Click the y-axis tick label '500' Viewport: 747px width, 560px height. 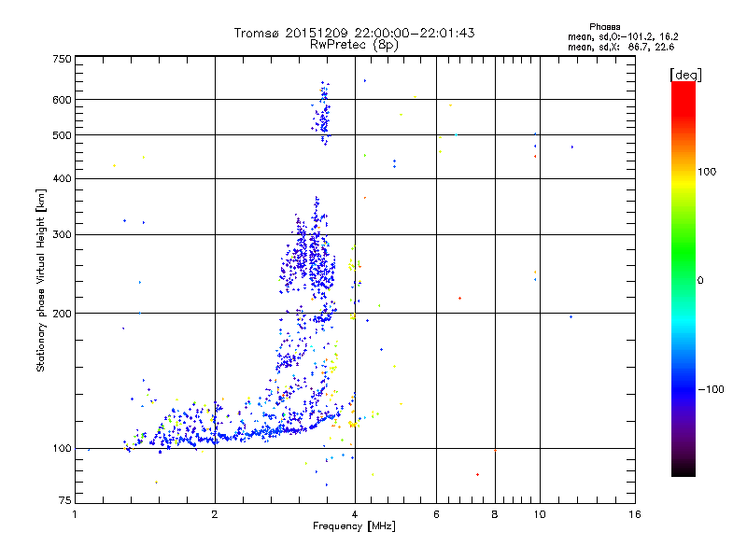tap(62, 135)
